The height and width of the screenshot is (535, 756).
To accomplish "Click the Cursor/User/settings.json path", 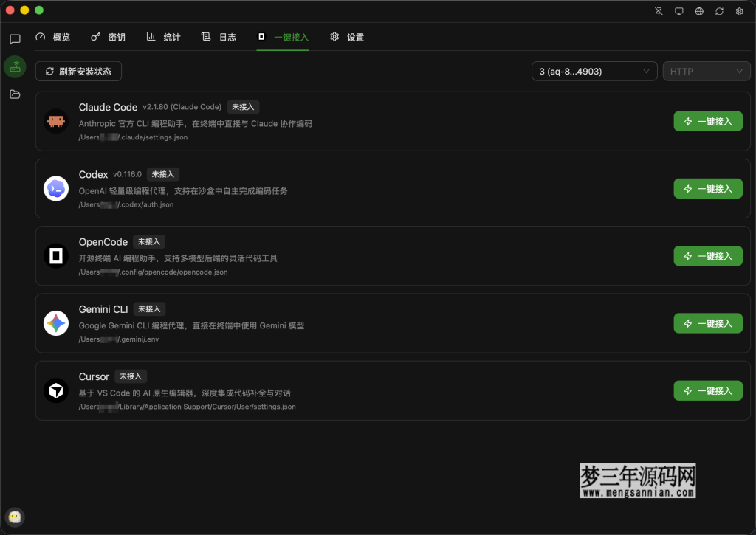I will [187, 407].
